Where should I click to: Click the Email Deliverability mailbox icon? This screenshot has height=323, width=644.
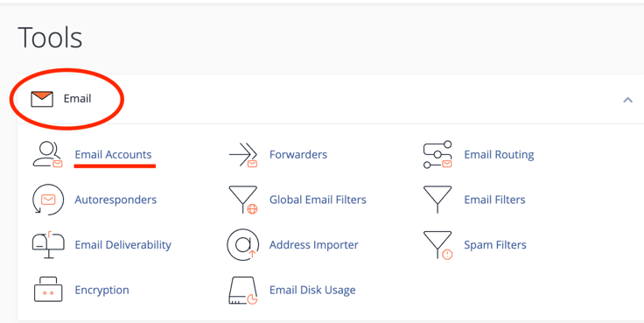pyautogui.click(x=48, y=245)
